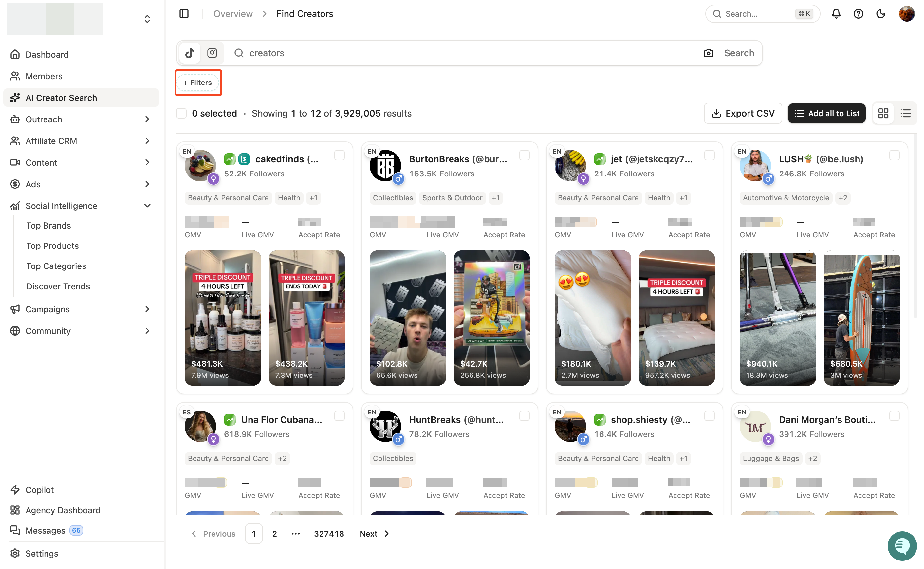
Task: Select the Instagram platform icon
Action: pos(212,53)
